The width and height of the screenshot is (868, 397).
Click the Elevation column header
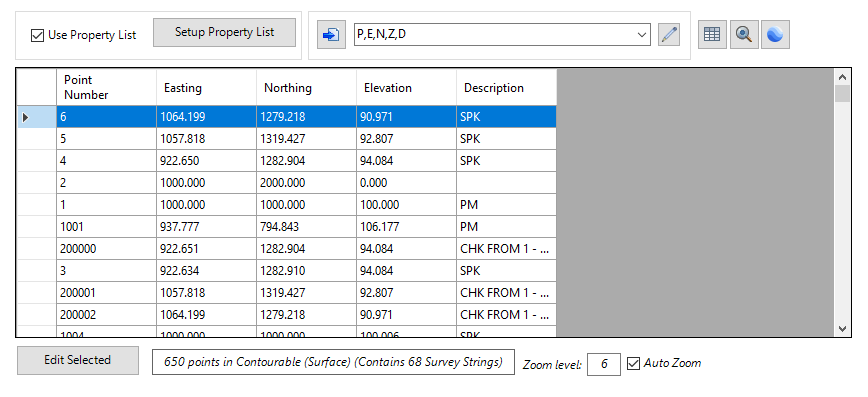point(406,87)
